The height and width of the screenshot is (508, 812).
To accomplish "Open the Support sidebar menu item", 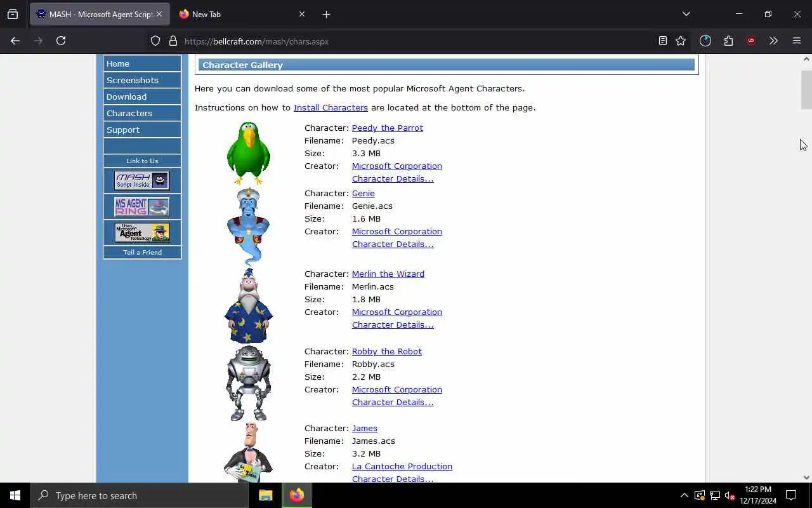I will pyautogui.click(x=142, y=130).
